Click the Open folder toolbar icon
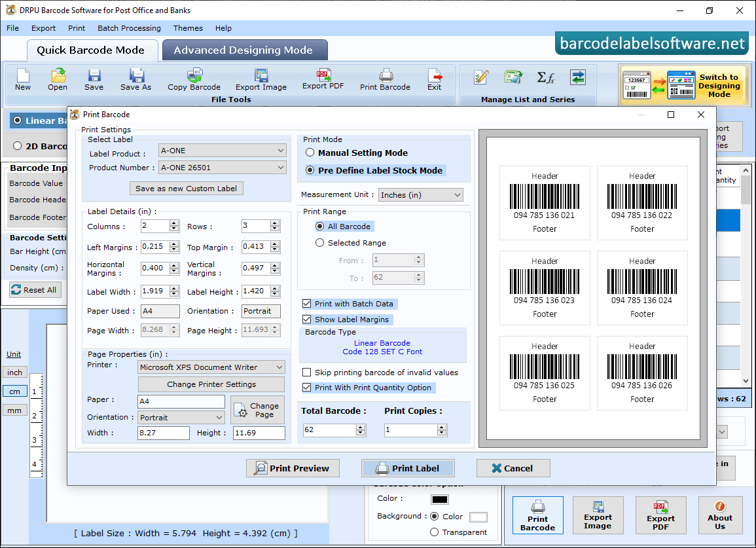 tap(58, 80)
